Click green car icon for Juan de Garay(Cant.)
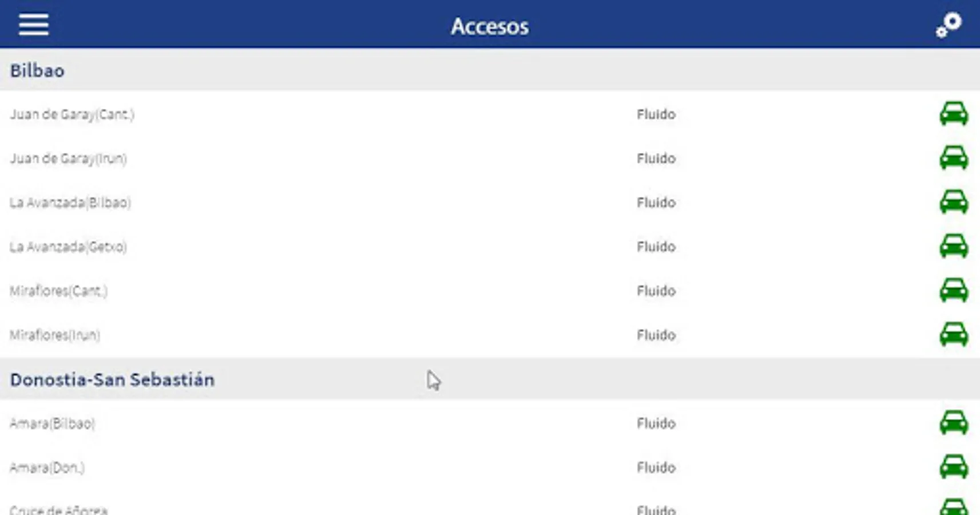The image size is (980, 515). [953, 114]
